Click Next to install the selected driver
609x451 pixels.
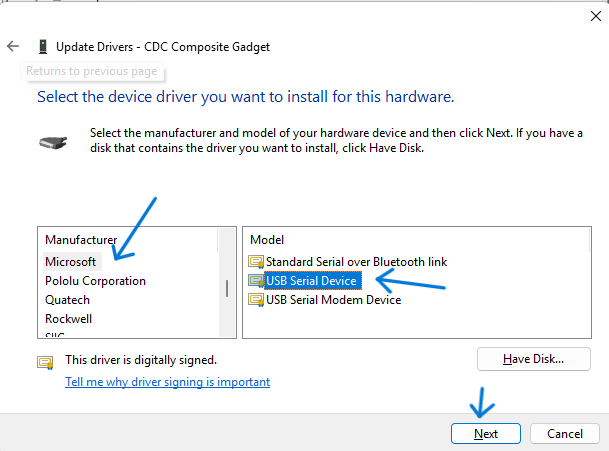tap(486, 434)
